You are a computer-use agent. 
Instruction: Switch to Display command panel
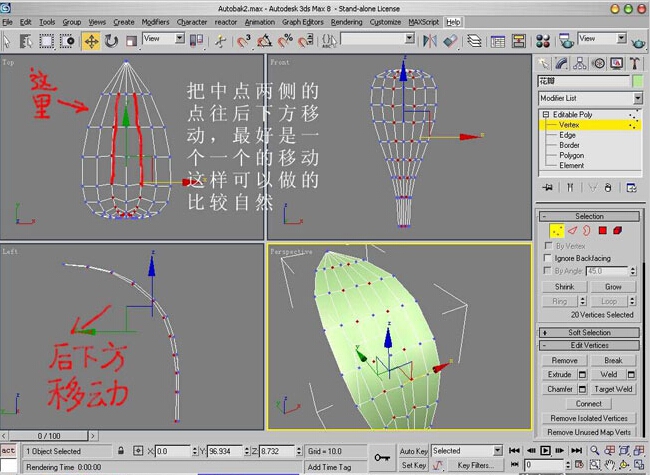[616, 63]
